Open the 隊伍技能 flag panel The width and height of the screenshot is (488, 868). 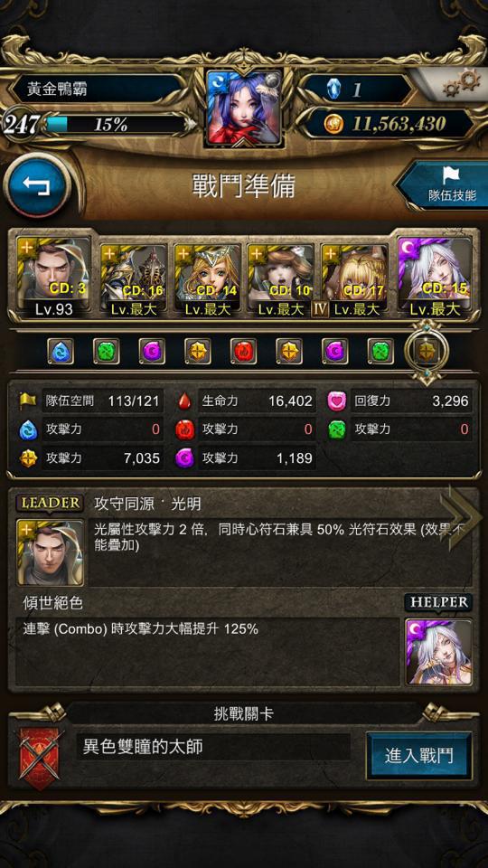(x=445, y=186)
